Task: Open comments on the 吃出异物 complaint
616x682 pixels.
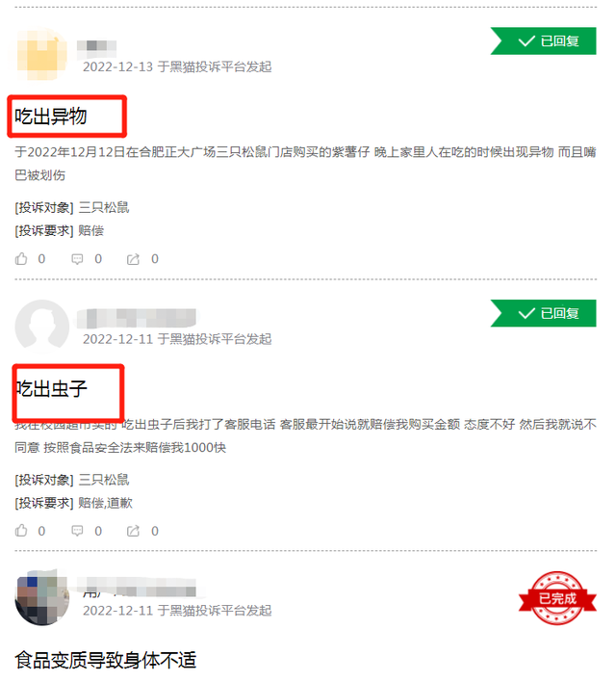Action: point(77,259)
